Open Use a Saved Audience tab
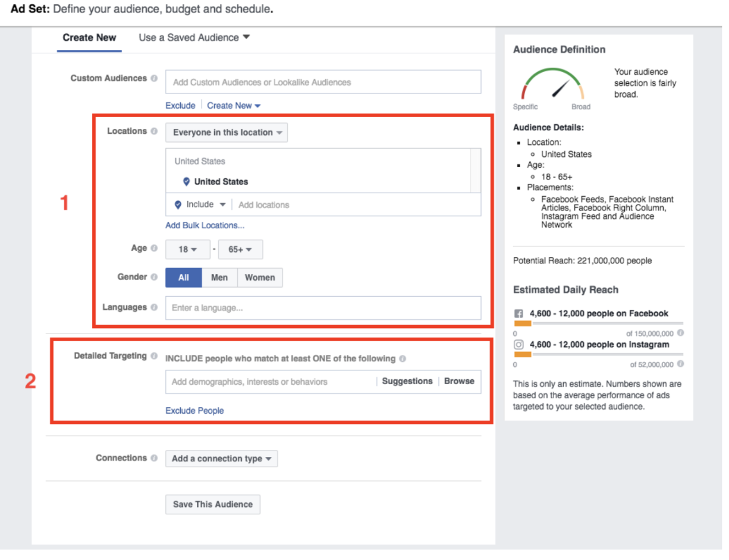 [194, 37]
